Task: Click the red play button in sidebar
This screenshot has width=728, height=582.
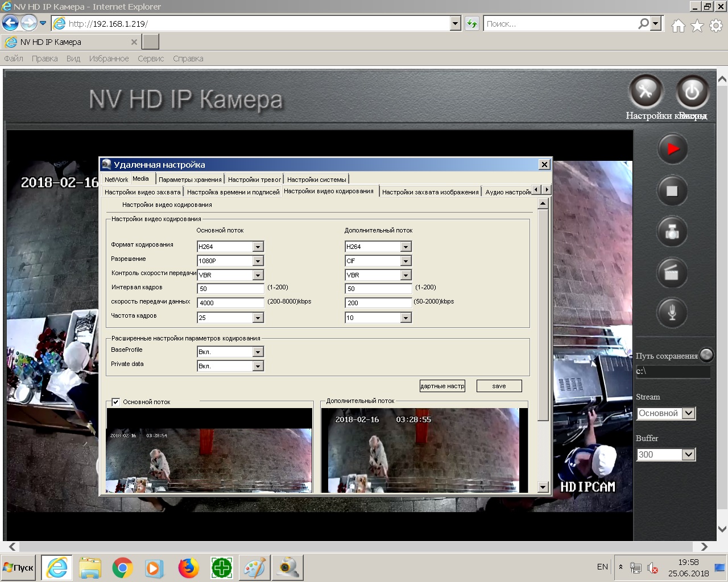Action: [x=672, y=149]
